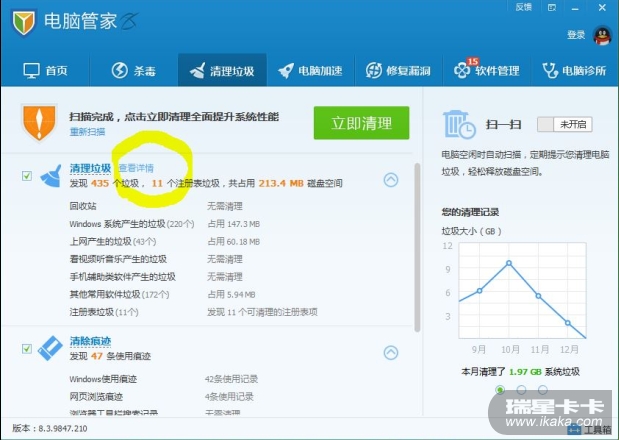The height and width of the screenshot is (440, 619).
Task: Minimize the 电脑管家 window
Action: [x=576, y=8]
